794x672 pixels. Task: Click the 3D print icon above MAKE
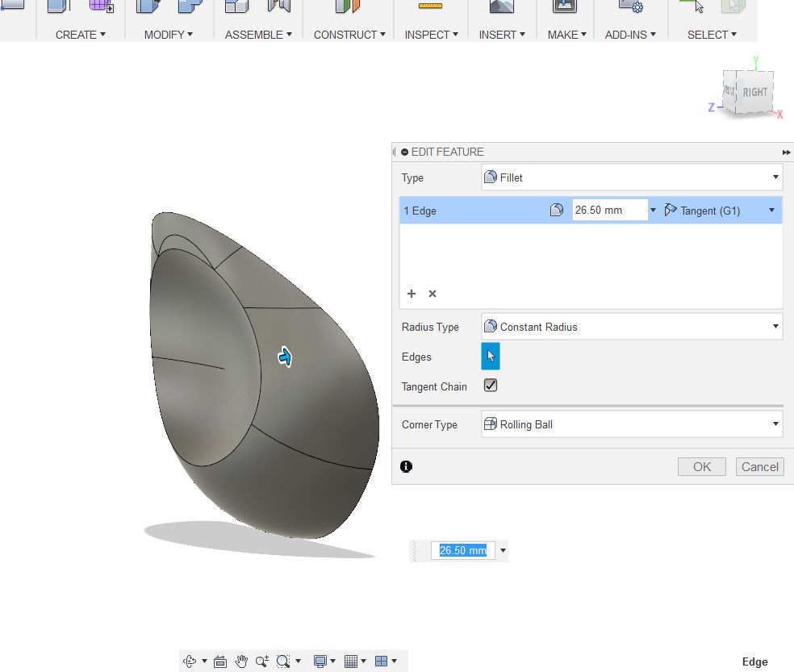pyautogui.click(x=565, y=6)
